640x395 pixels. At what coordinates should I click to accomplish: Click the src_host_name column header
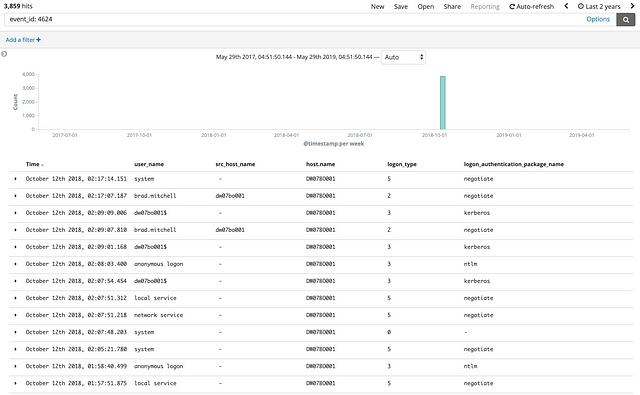coord(235,164)
